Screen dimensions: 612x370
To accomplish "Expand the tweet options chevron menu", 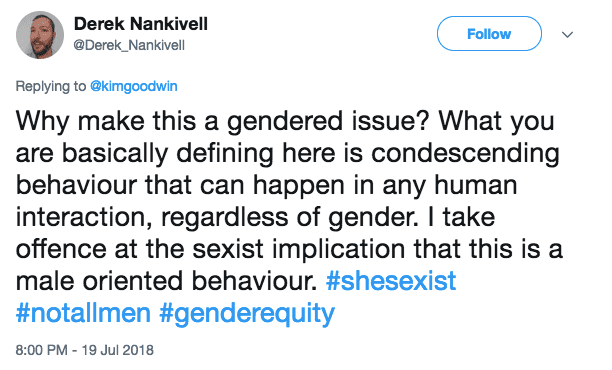I will 567,34.
